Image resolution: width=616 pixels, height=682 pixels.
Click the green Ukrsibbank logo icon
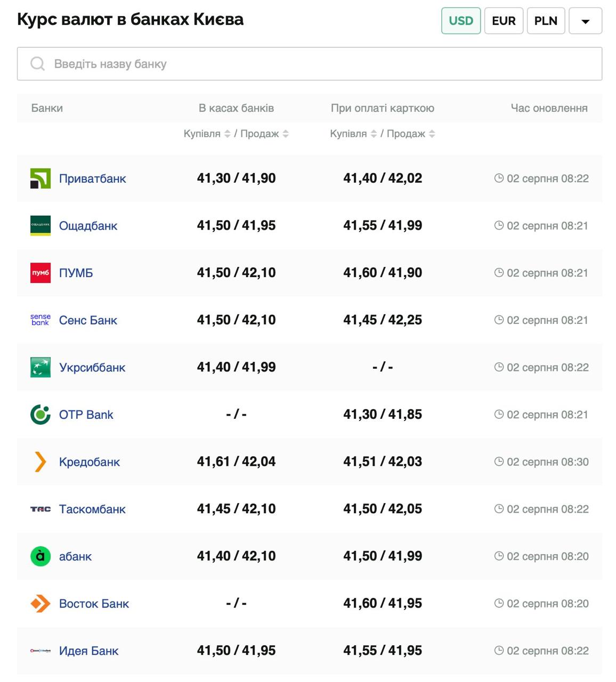pos(40,367)
